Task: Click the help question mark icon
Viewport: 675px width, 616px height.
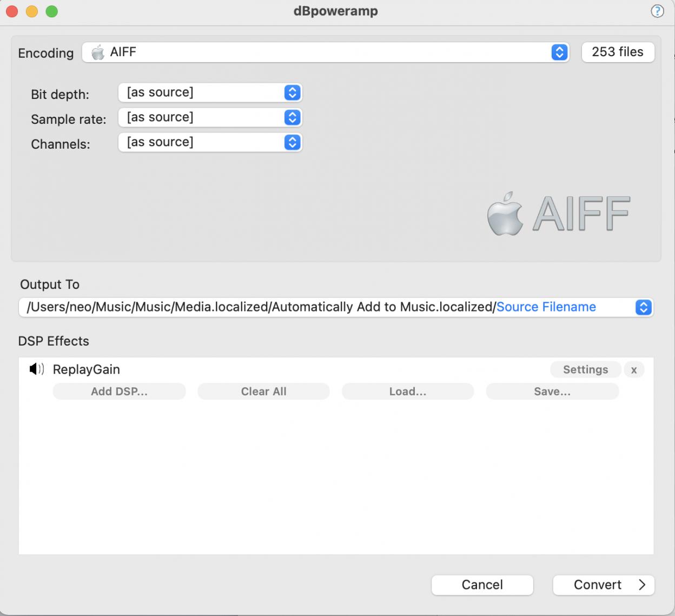Action: 657,11
